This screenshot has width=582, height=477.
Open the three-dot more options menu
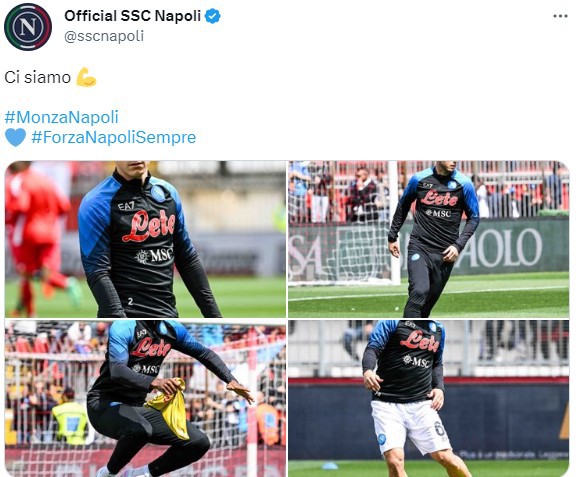click(x=560, y=16)
